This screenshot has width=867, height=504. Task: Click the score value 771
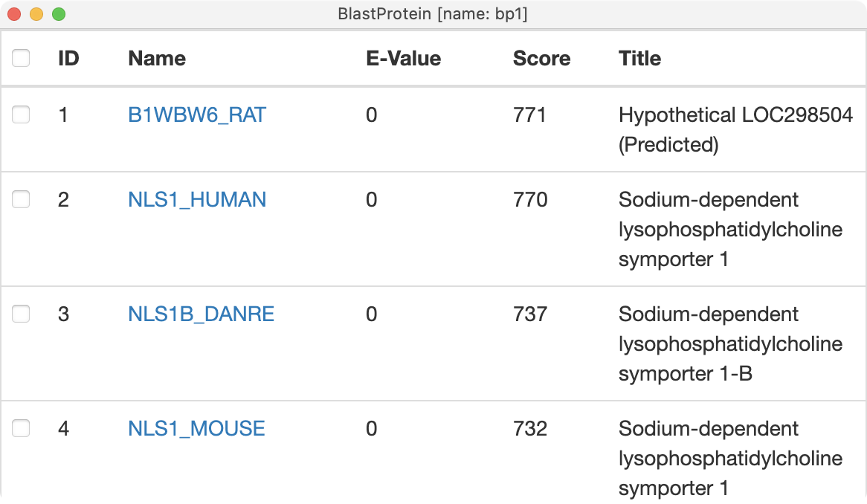(x=529, y=115)
